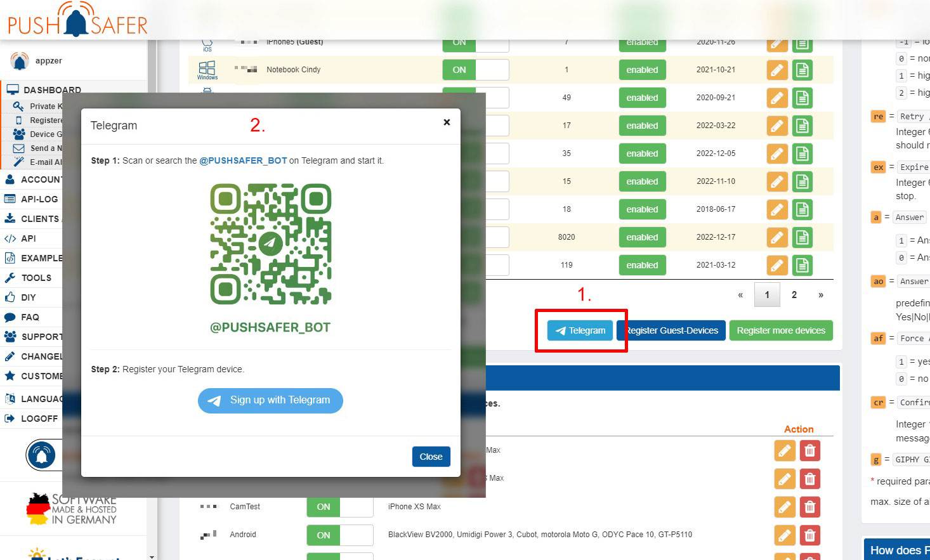Click enabled status in 2020-09-21 row

coord(642,98)
